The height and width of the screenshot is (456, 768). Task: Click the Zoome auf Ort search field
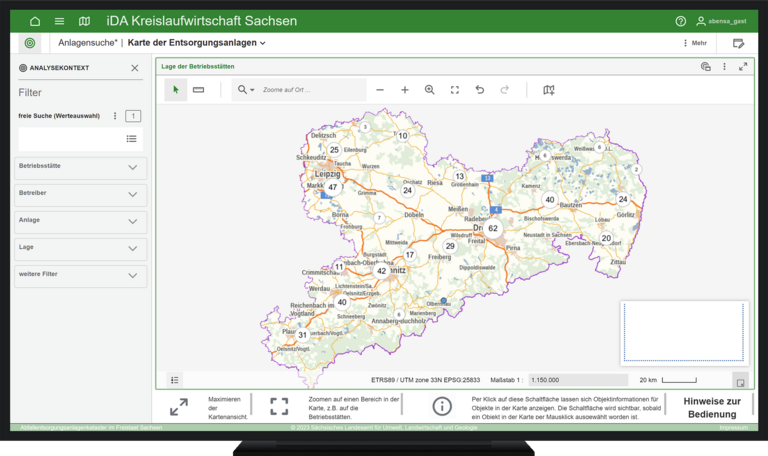[x=310, y=90]
